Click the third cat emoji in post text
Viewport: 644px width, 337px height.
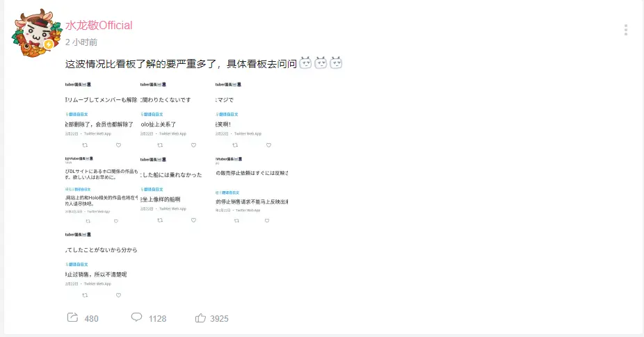335,63
